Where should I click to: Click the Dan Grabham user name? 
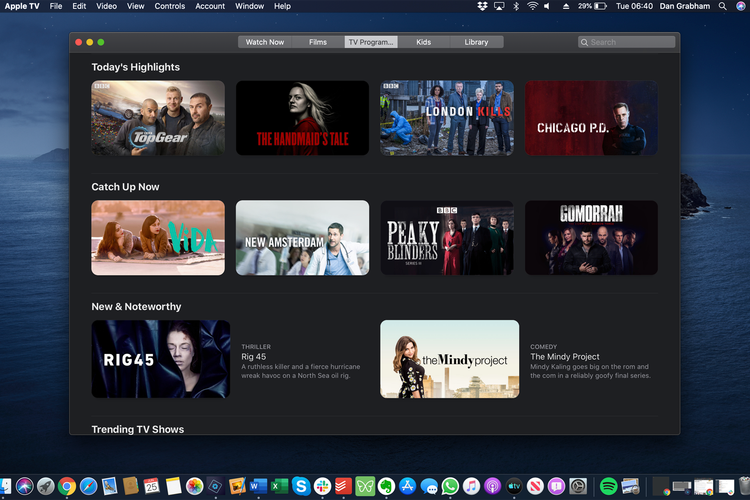tap(685, 6)
